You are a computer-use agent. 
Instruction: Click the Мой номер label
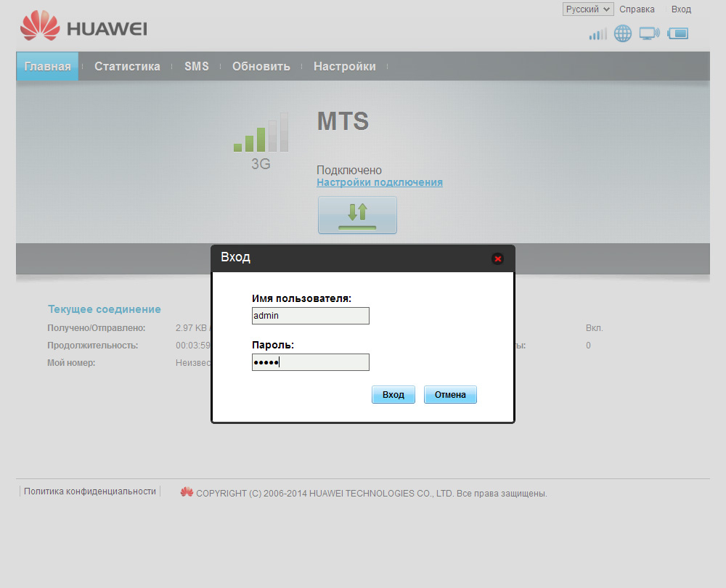[x=71, y=363]
